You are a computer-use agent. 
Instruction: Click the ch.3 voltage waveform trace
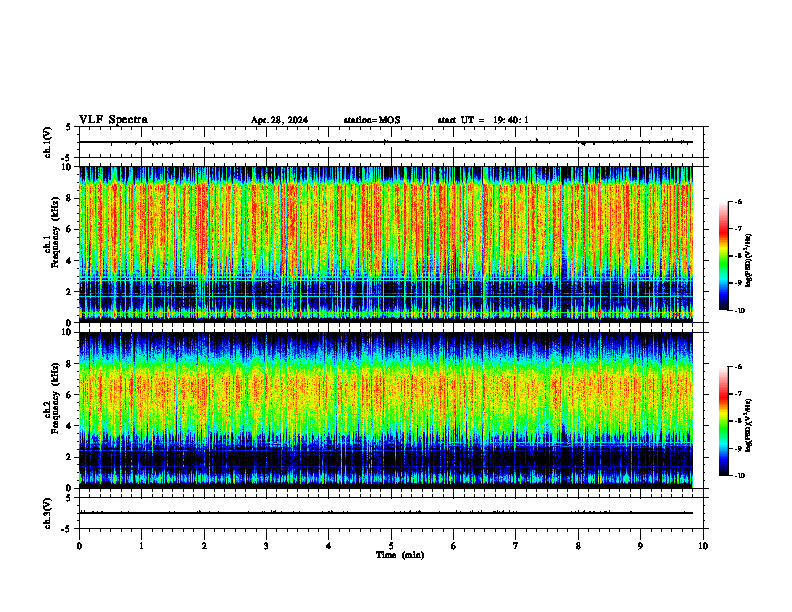point(386,513)
